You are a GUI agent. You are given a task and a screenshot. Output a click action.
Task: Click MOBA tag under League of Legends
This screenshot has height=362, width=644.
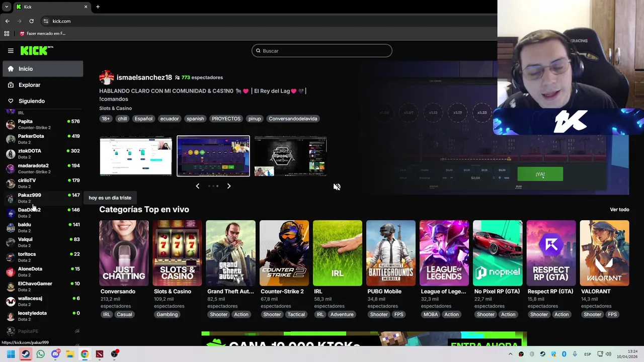point(431,314)
